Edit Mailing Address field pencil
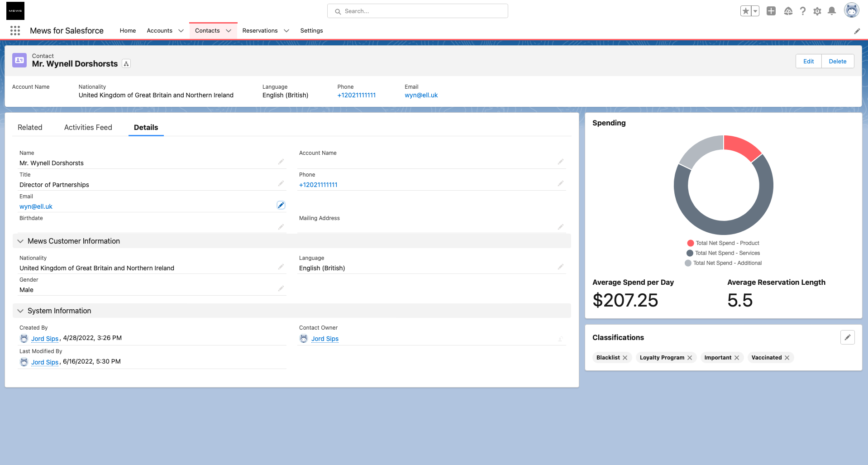This screenshot has height=465, width=868. [x=561, y=227]
